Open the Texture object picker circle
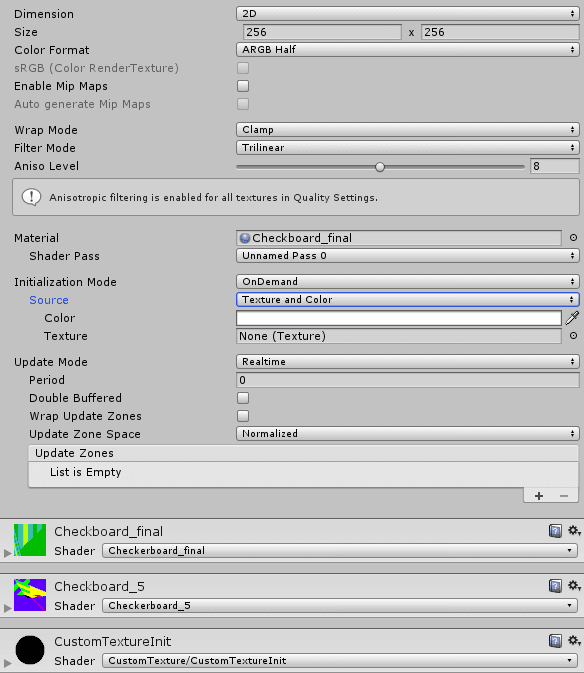This screenshot has height=673, width=584. click(x=573, y=336)
